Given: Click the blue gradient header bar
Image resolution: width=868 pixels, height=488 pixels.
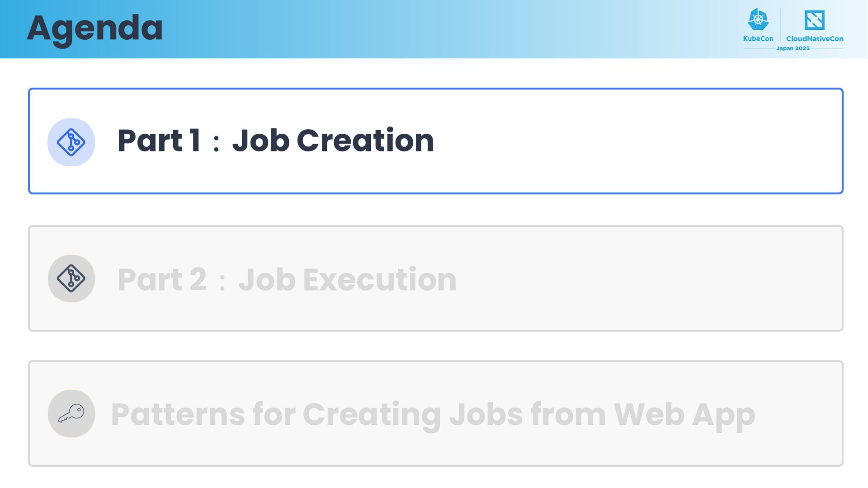Looking at the screenshot, I should [434, 29].
